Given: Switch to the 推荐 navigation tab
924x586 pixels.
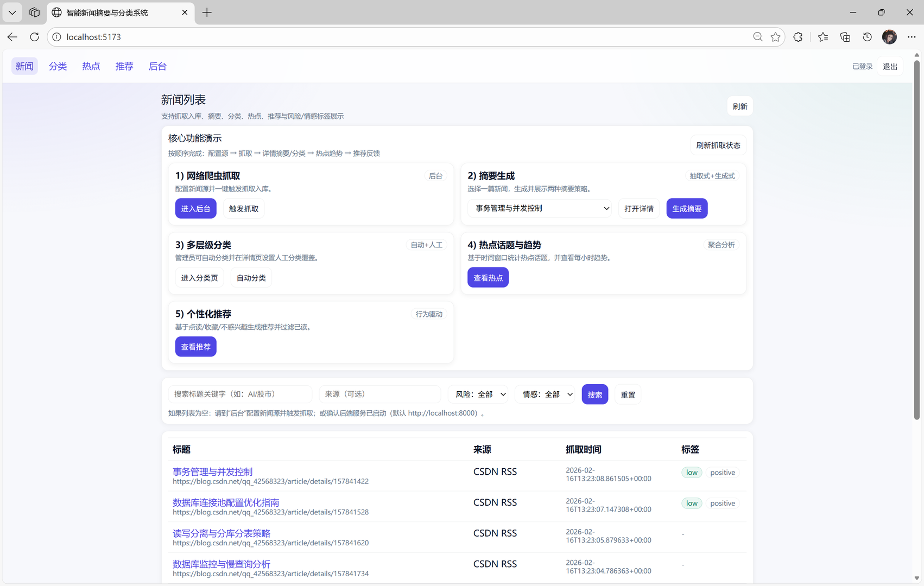Looking at the screenshot, I should coord(124,66).
